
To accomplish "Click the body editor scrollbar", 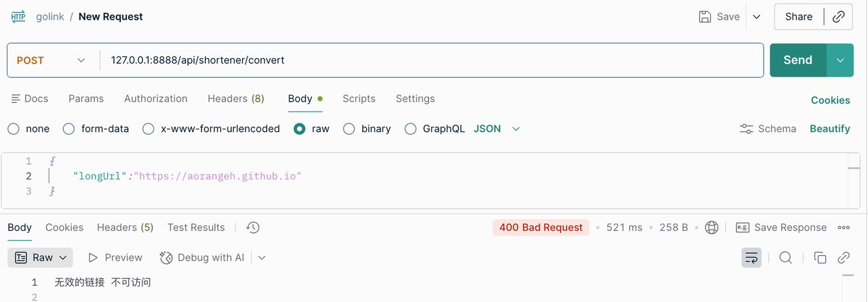I will tap(854, 179).
